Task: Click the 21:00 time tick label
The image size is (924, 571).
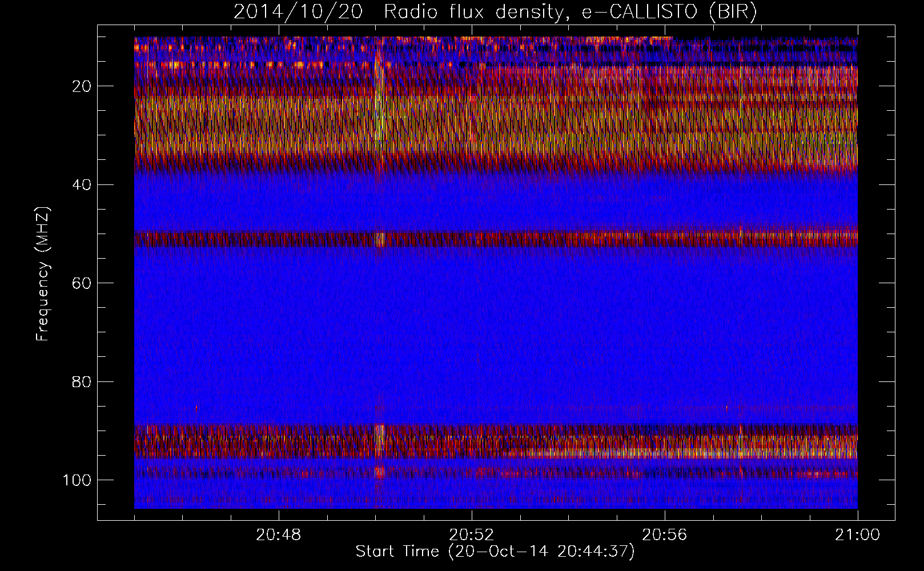Action: click(x=857, y=535)
